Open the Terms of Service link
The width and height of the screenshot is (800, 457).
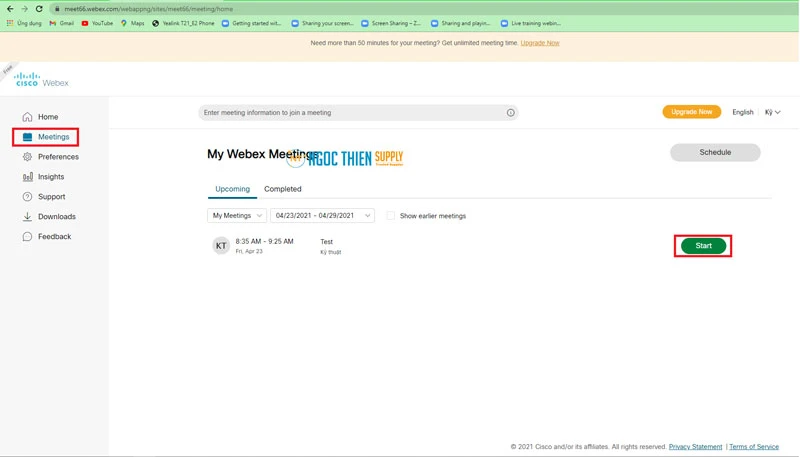click(754, 447)
